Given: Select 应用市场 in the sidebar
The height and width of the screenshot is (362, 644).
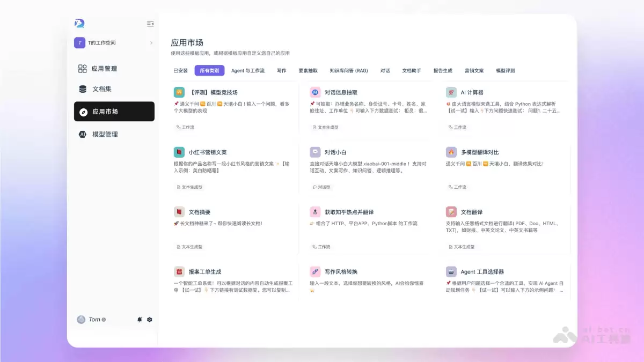Looking at the screenshot, I should [114, 112].
